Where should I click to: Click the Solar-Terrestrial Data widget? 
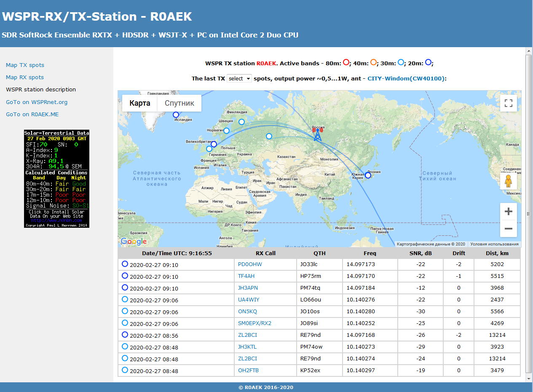(x=56, y=179)
